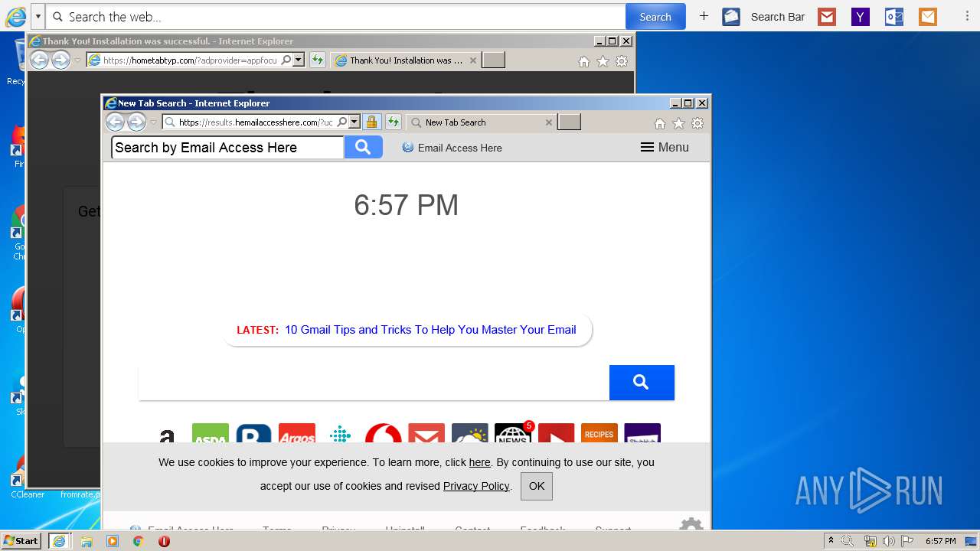Viewport: 980px width, 551px height.
Task: Open the News tile with badge 5
Action: pyautogui.click(x=513, y=433)
